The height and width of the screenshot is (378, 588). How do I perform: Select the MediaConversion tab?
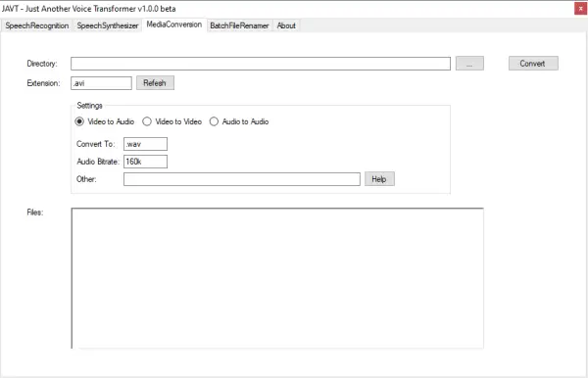tap(174, 24)
